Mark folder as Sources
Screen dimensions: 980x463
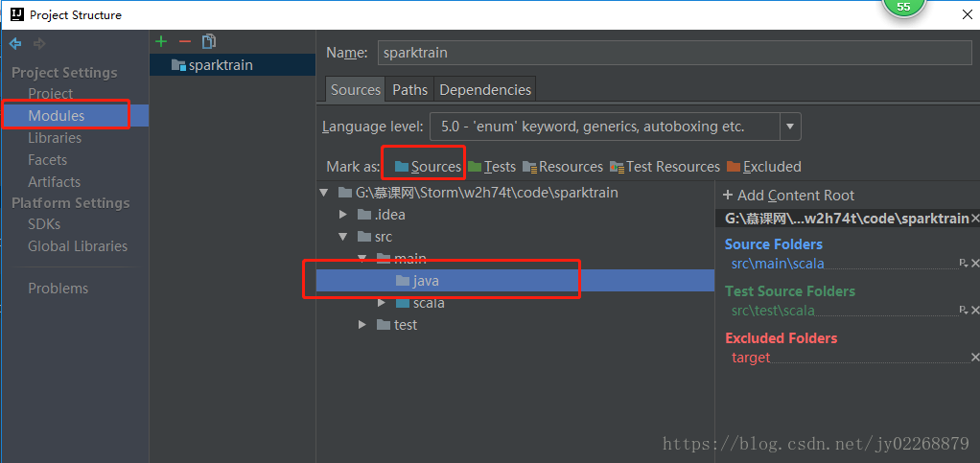[428, 167]
